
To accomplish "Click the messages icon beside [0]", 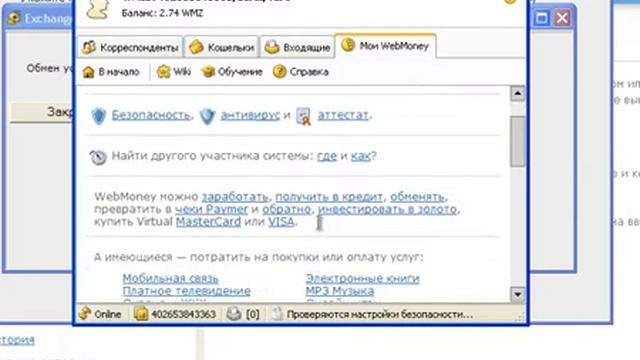I will click(x=234, y=314).
